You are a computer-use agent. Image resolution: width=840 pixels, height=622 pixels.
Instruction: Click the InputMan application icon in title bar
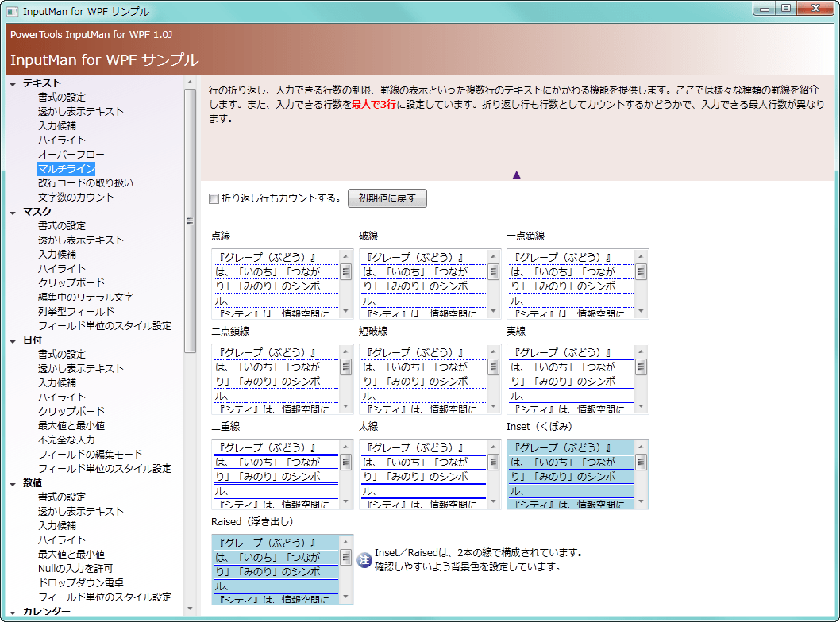pos(11,11)
